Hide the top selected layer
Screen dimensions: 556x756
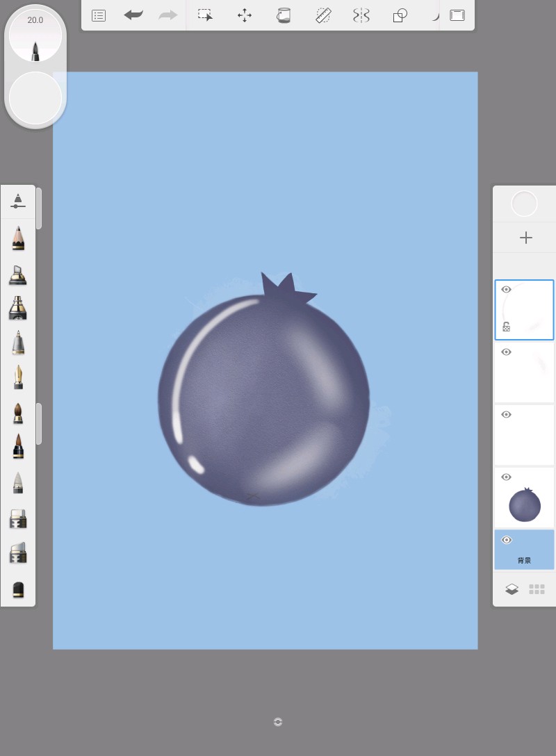pyautogui.click(x=506, y=290)
